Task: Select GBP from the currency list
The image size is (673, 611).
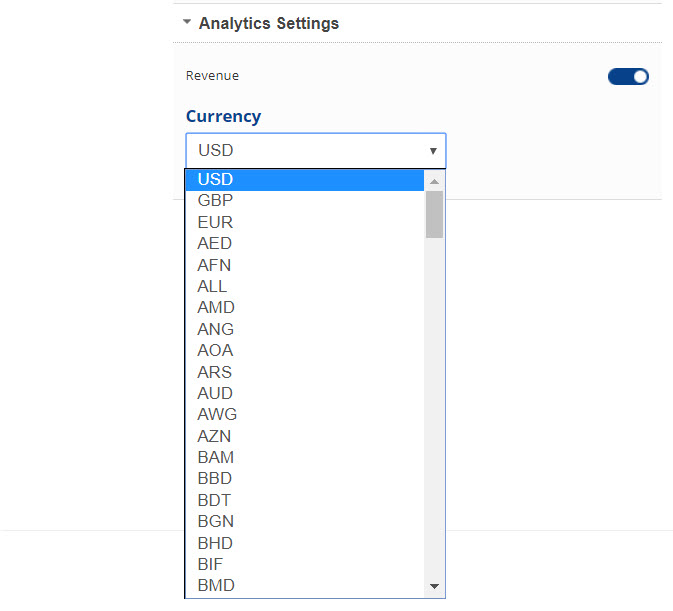Action: (x=215, y=201)
